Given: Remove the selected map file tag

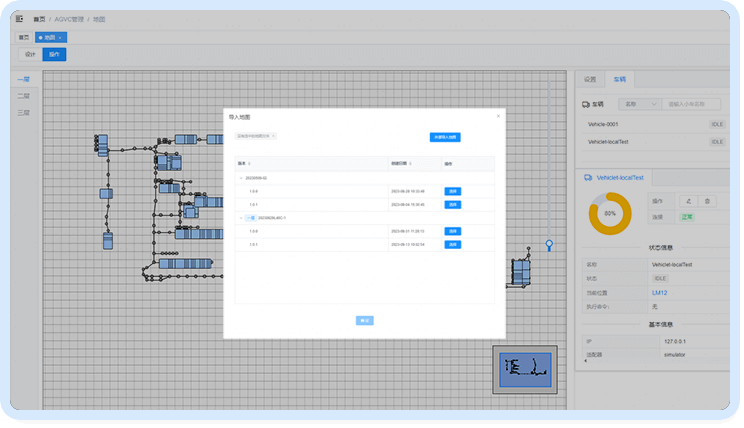Looking at the screenshot, I should tap(273, 136).
